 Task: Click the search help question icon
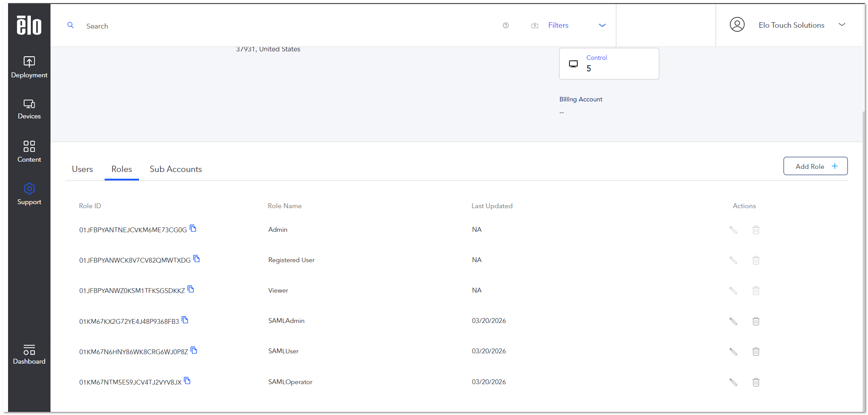pos(506,25)
